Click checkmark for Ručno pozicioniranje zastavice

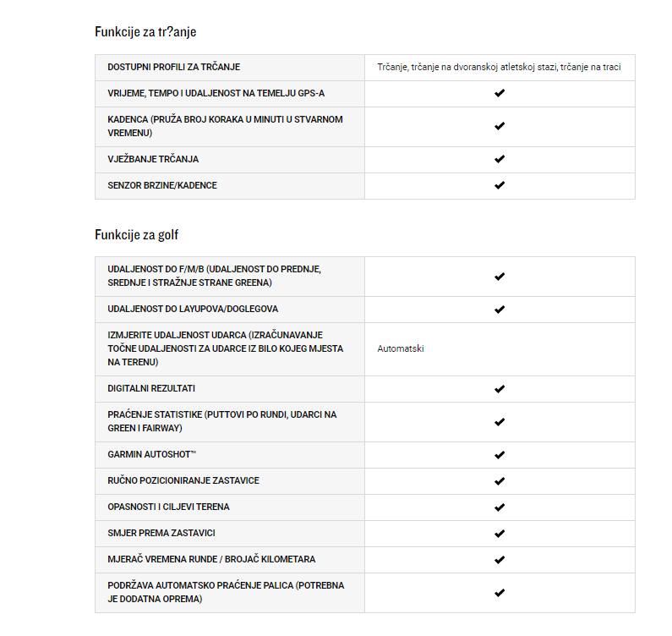coord(500,481)
